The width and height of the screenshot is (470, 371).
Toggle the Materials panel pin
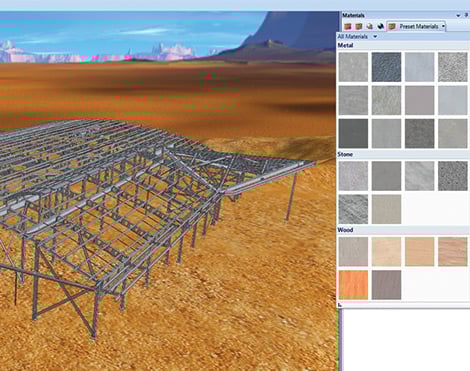(x=466, y=15)
